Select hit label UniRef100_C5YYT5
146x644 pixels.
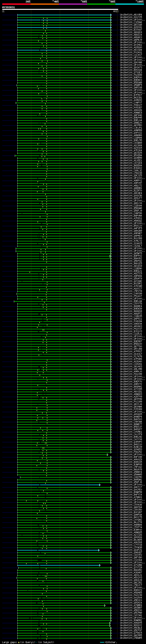[x=131, y=304]
